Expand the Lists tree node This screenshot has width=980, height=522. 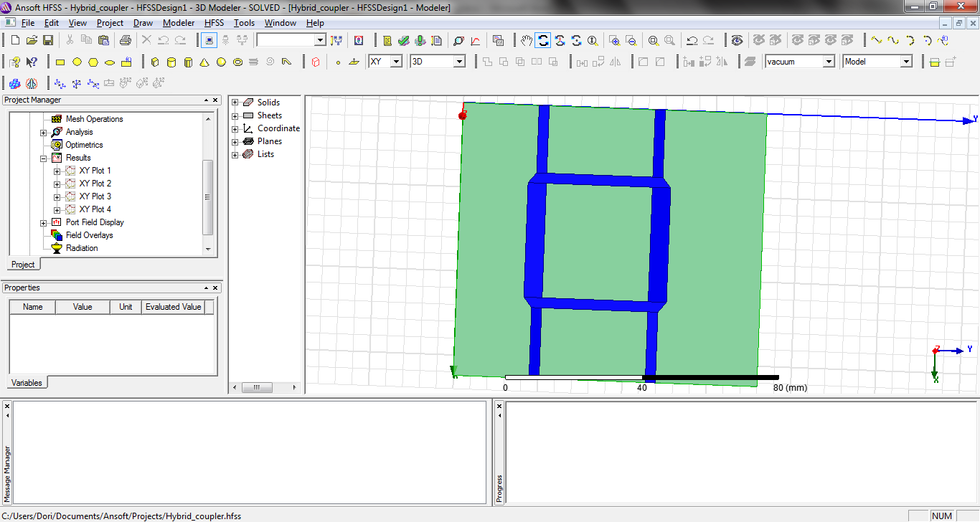(x=235, y=154)
